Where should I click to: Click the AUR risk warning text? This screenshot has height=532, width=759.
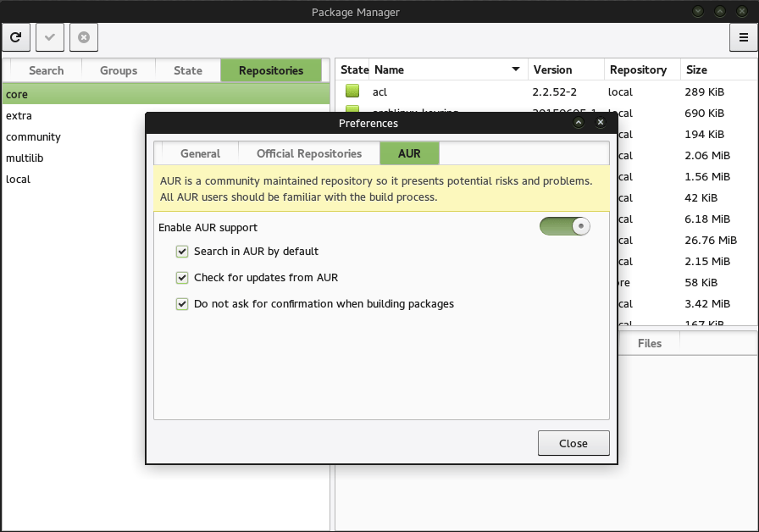376,189
